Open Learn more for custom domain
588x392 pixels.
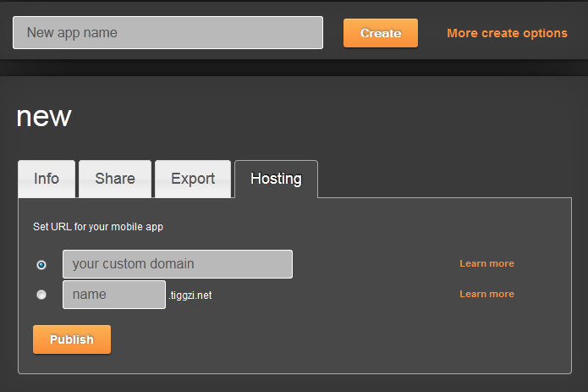click(486, 263)
